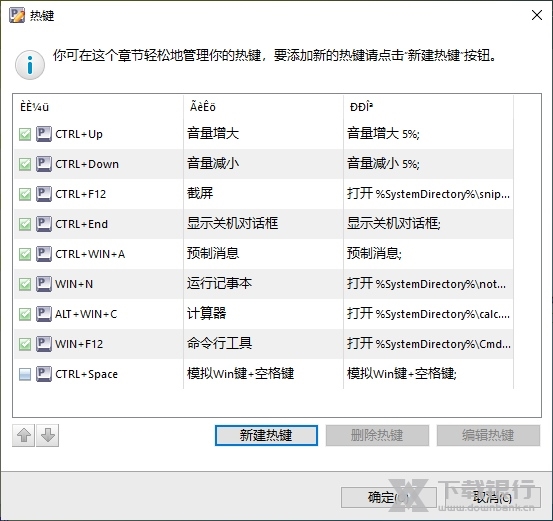Click the 新建热键 button
This screenshot has width=553, height=521.
click(x=266, y=435)
